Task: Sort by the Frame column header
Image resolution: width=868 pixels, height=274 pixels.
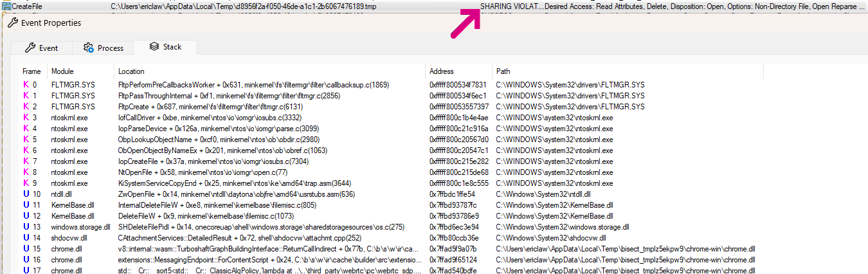Action: coord(32,71)
